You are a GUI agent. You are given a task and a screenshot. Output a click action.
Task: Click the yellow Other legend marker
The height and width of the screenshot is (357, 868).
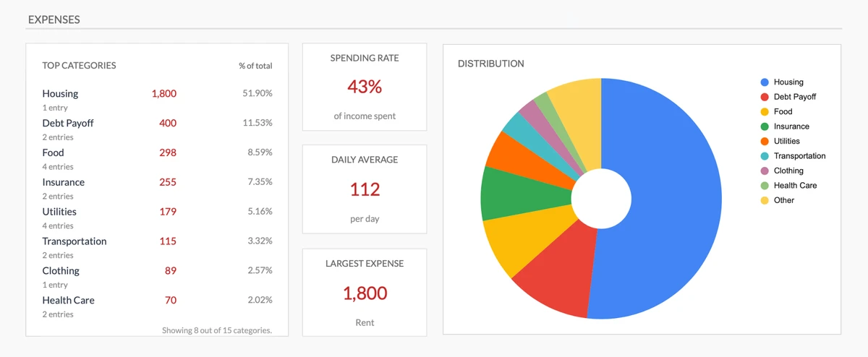765,200
